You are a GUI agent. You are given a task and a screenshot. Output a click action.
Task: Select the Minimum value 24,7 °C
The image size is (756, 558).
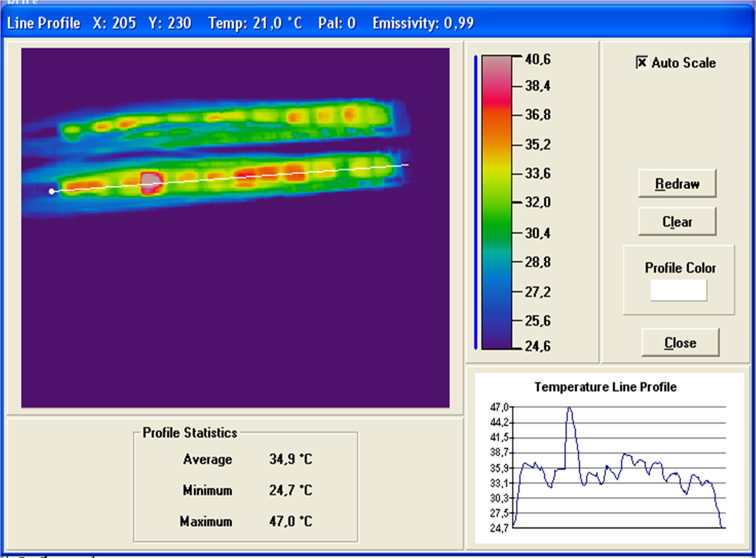coord(290,491)
